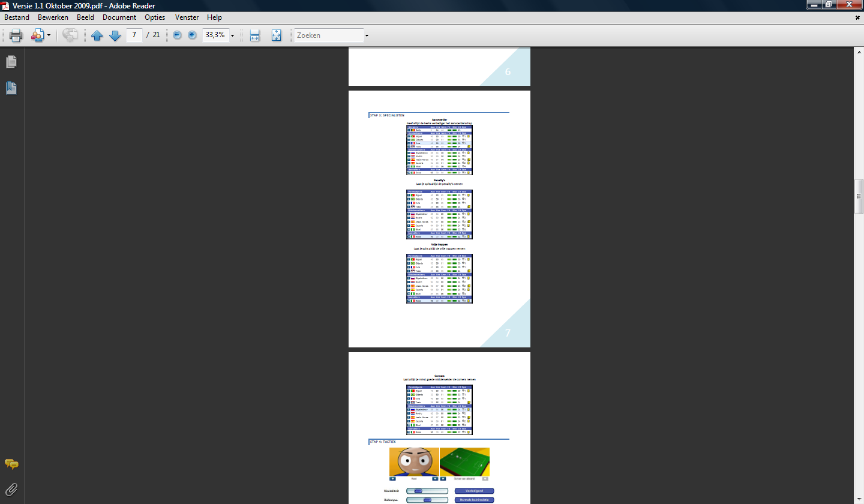Open the Help menu
864x504 pixels.
[214, 17]
